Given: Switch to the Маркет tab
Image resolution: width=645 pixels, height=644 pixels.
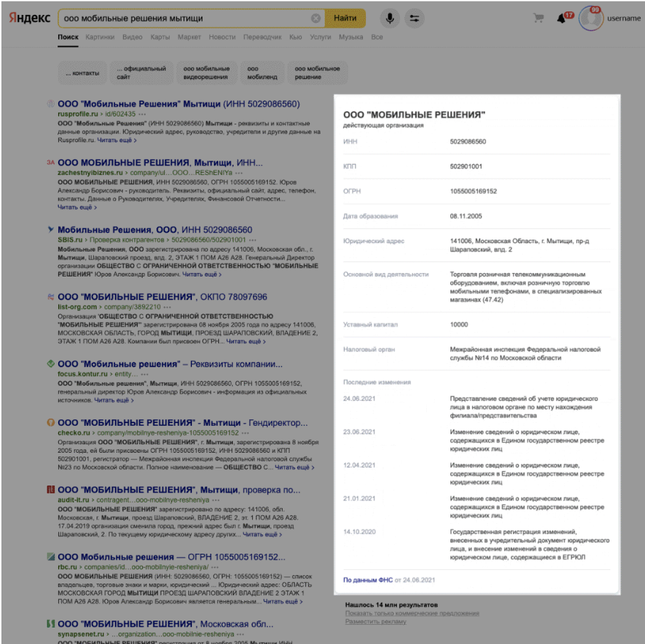Looking at the screenshot, I should click(x=189, y=37).
